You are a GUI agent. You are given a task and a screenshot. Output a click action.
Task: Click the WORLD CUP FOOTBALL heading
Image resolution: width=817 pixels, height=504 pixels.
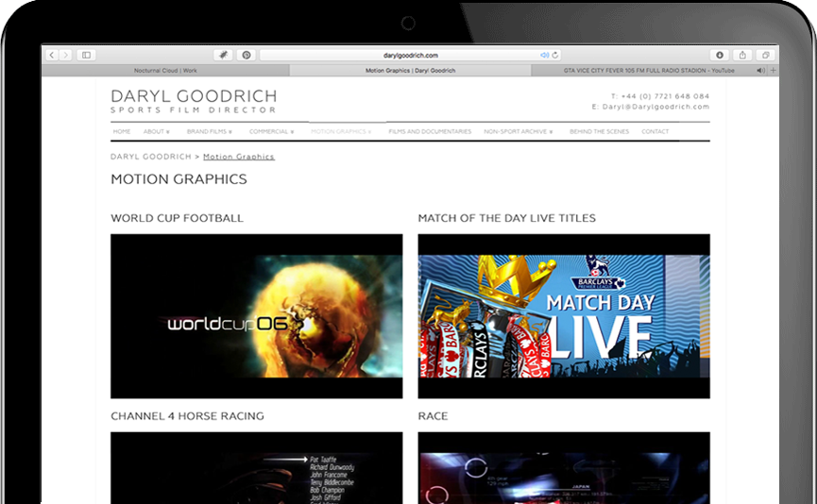tap(178, 218)
